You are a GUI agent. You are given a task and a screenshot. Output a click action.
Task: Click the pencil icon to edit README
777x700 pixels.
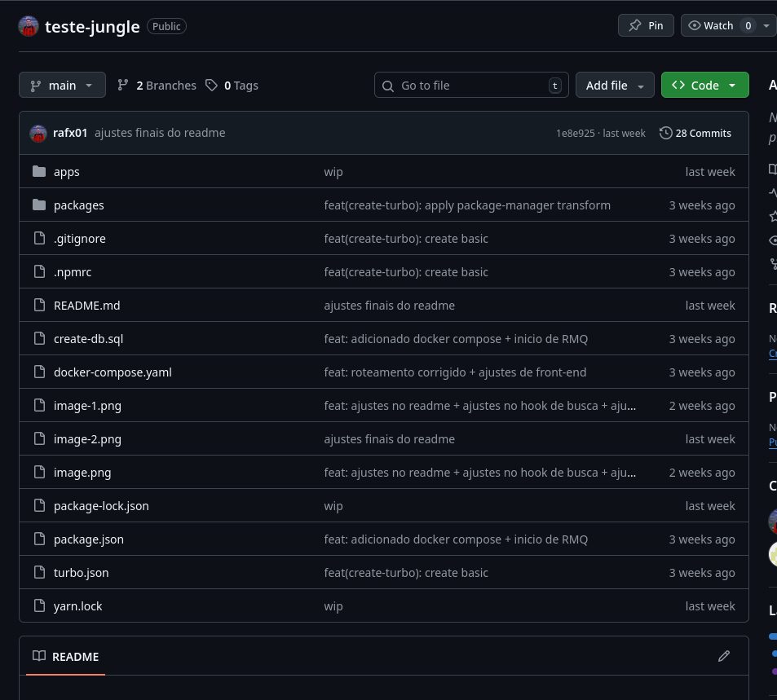point(723,656)
